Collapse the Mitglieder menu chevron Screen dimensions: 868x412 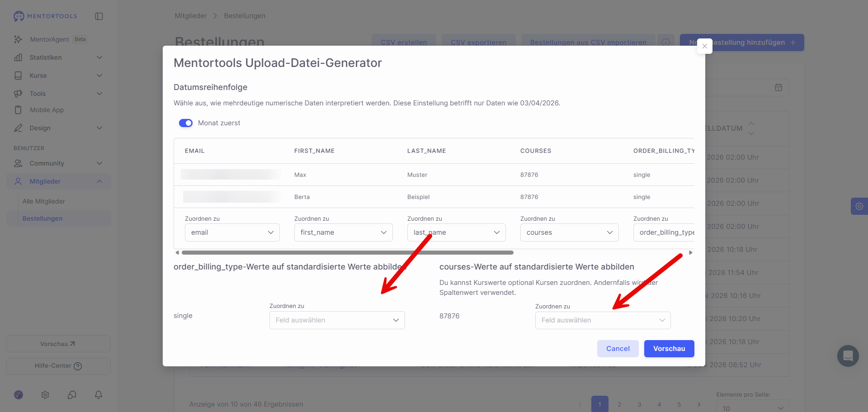(x=99, y=181)
